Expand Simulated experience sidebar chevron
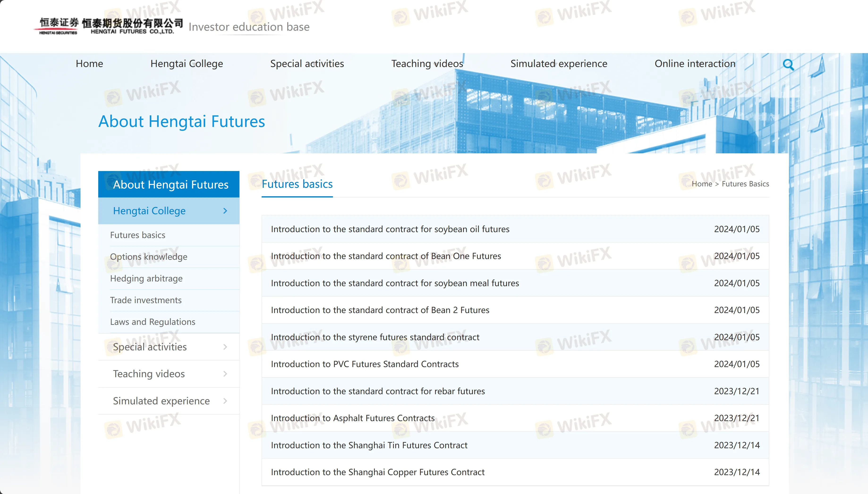Viewport: 868px width, 494px height. coord(225,401)
